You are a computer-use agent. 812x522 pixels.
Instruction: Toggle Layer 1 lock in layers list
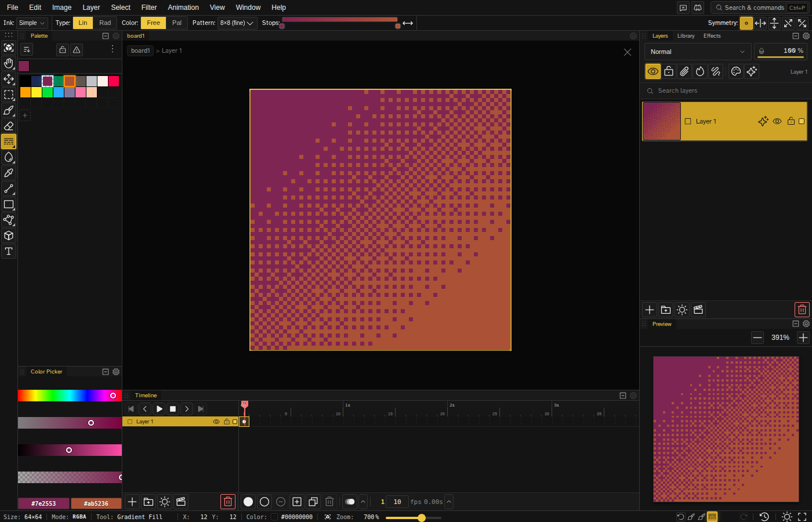(791, 121)
